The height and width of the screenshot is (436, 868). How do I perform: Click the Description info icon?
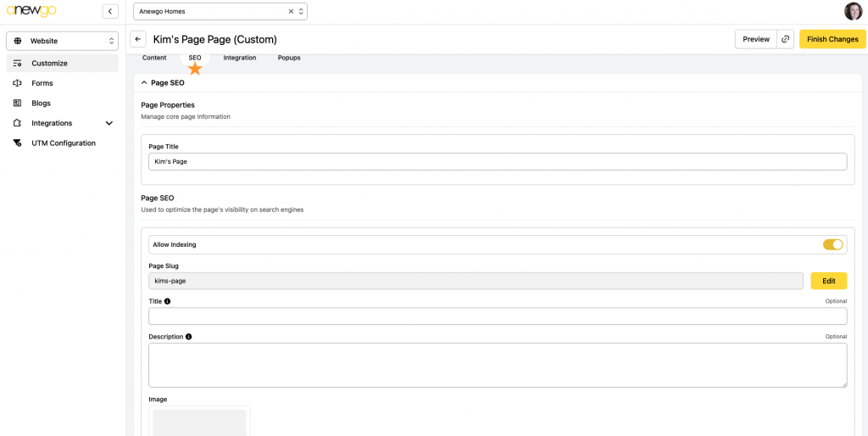tap(189, 336)
